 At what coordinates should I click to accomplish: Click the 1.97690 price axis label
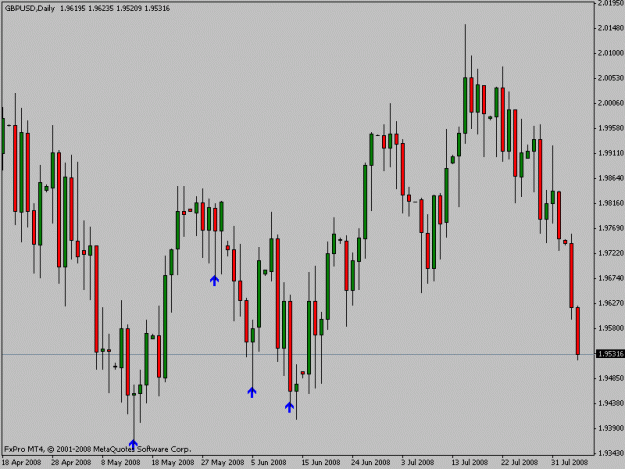611,228
